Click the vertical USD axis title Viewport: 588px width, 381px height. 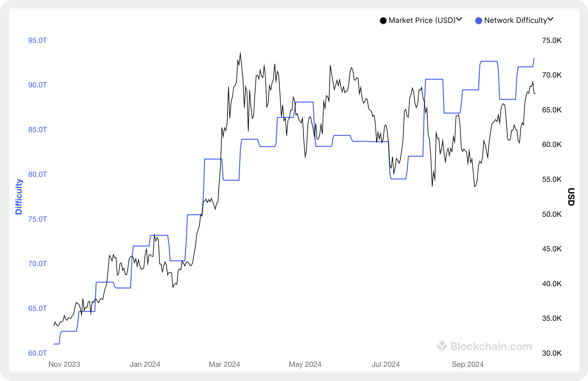point(571,197)
